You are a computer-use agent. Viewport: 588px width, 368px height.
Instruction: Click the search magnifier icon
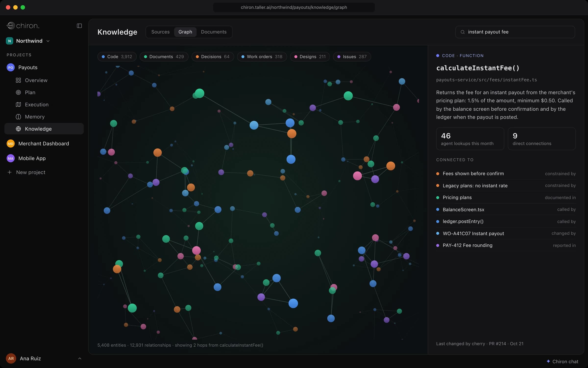(463, 32)
